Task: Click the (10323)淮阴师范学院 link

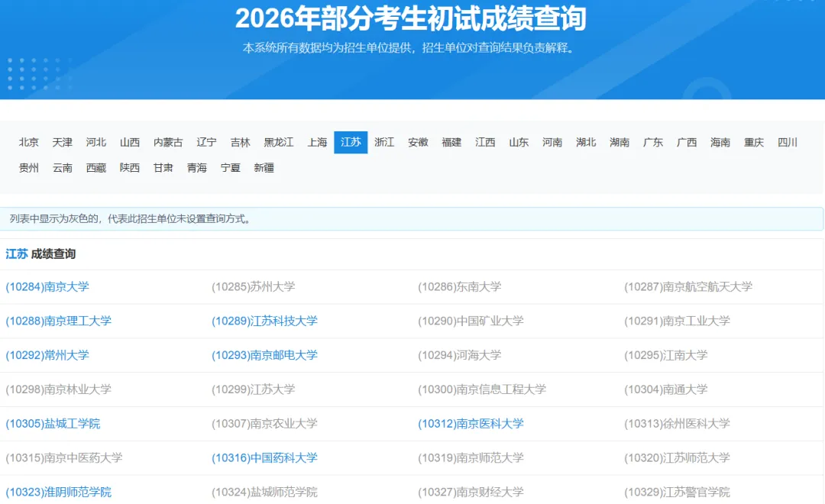Action: coord(58,492)
